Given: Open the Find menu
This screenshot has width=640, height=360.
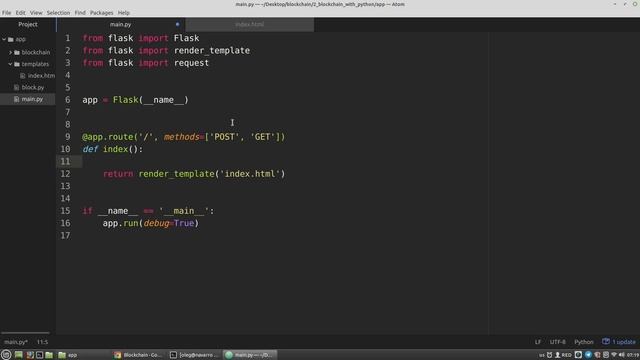Looking at the screenshot, I should 80,13.
